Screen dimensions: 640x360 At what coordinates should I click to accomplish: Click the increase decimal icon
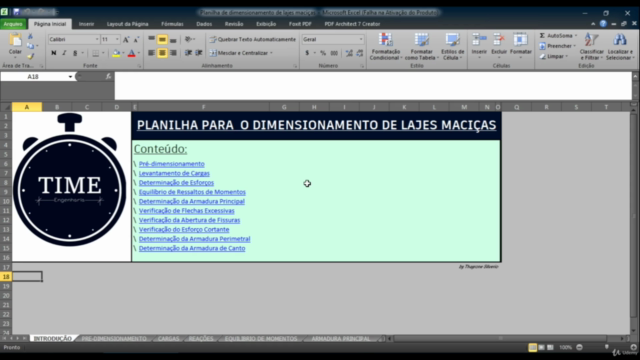click(x=349, y=53)
